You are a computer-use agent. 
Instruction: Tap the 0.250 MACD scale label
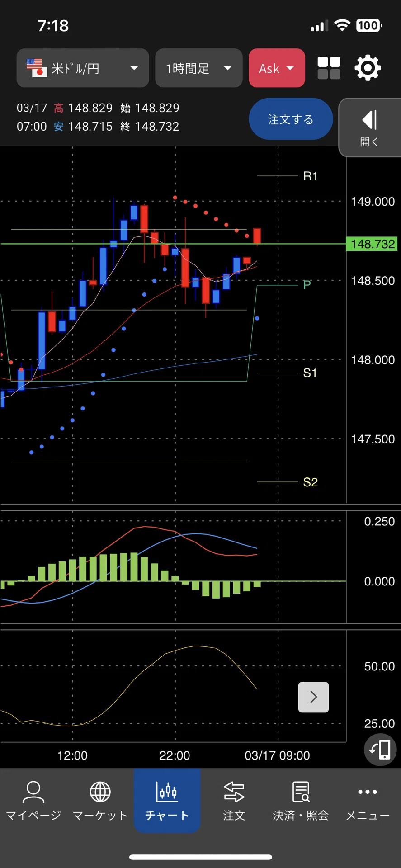click(x=379, y=521)
